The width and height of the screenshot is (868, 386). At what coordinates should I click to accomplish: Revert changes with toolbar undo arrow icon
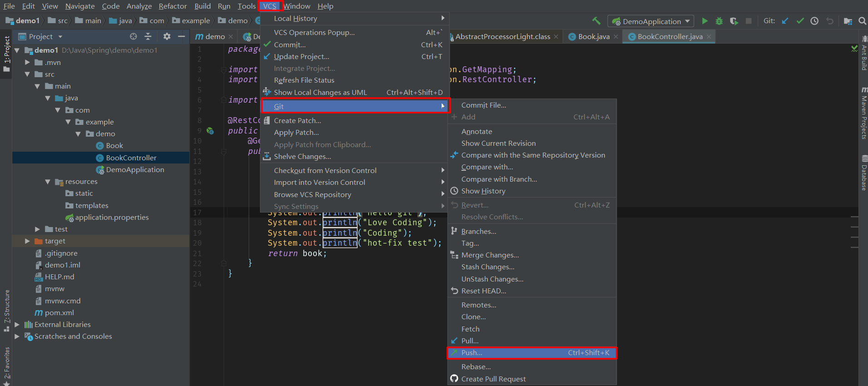tap(830, 21)
